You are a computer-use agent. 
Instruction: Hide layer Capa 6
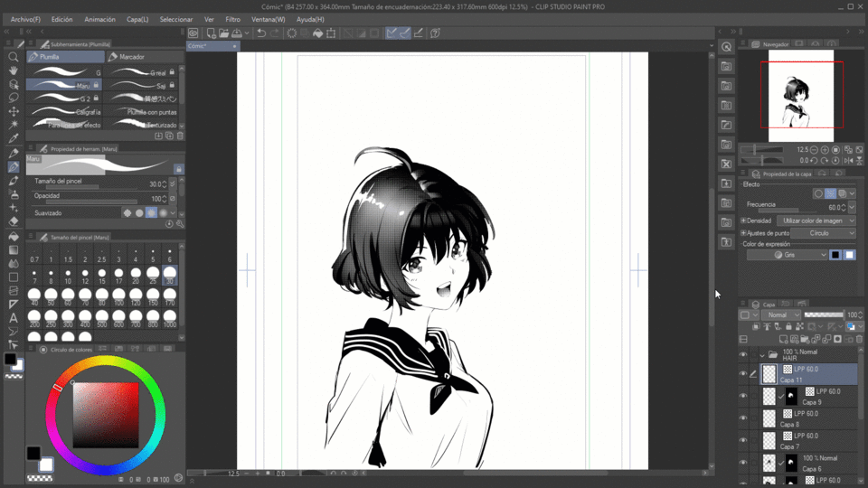point(743,463)
